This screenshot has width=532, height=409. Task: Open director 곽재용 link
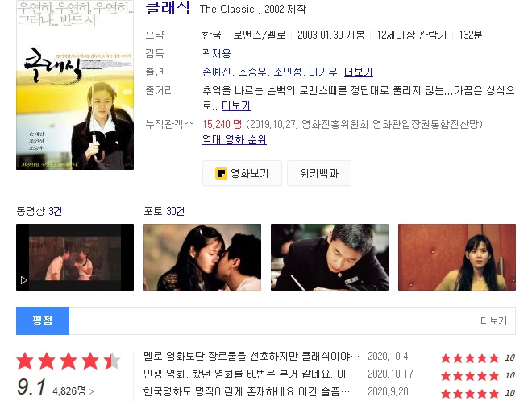(x=217, y=53)
